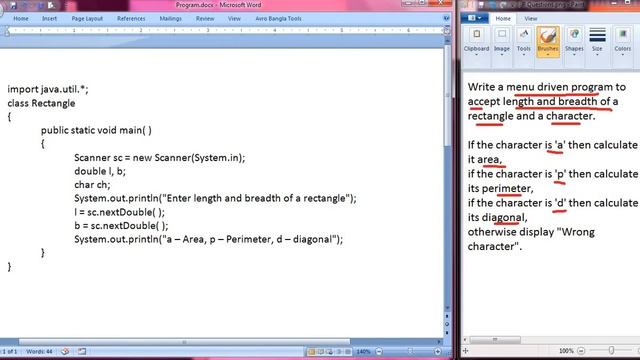Image resolution: width=640 pixels, height=360 pixels.
Task: Click Paint zoom slider handle
Action: (x=611, y=351)
